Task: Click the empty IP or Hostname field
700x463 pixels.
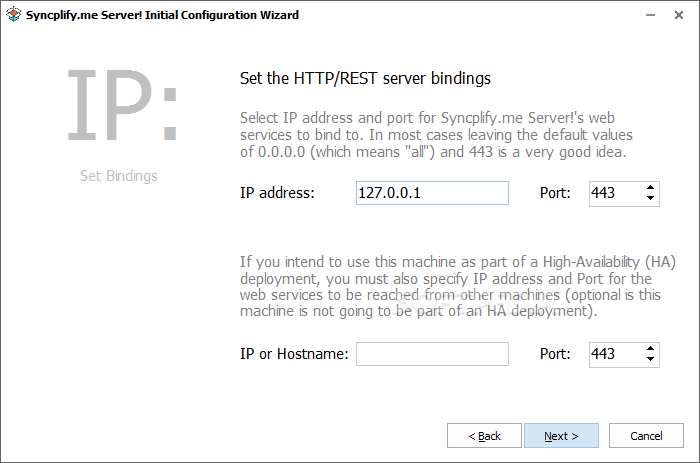Action: 432,354
